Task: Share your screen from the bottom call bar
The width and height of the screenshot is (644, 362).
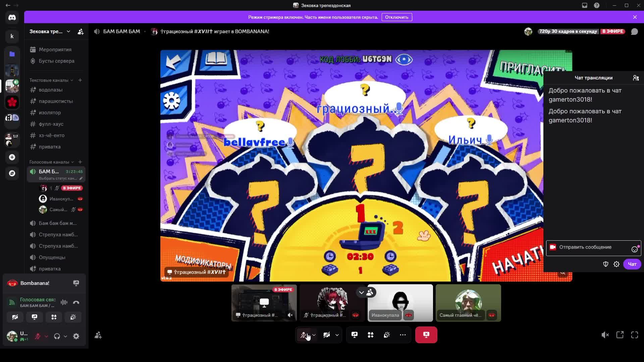Action: [x=355, y=335]
